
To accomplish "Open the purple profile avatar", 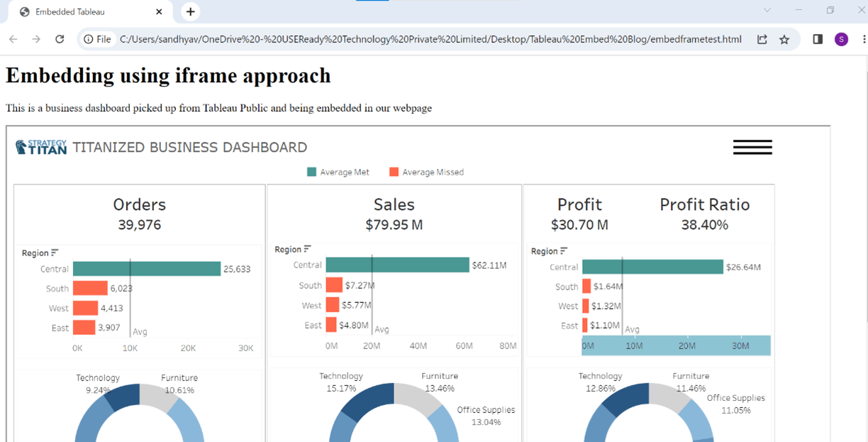I will click(x=841, y=39).
